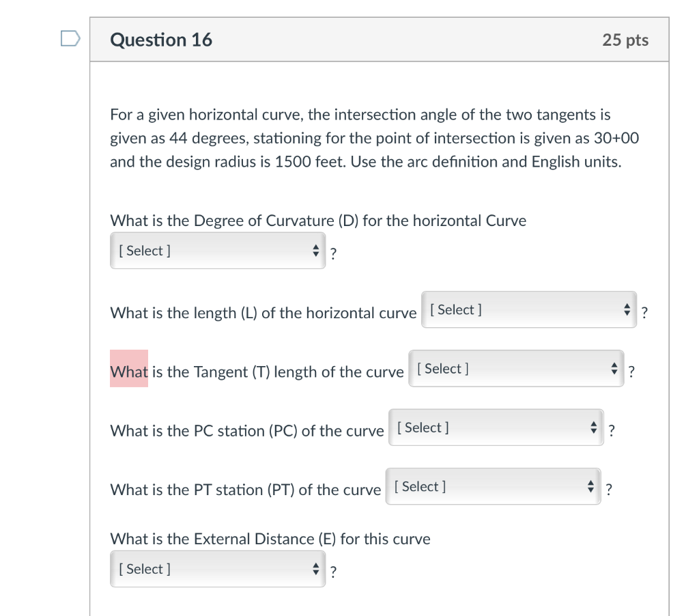Click the stepper arrows on the Degree of Curvature dropdown
The image size is (699, 616).
(315, 250)
